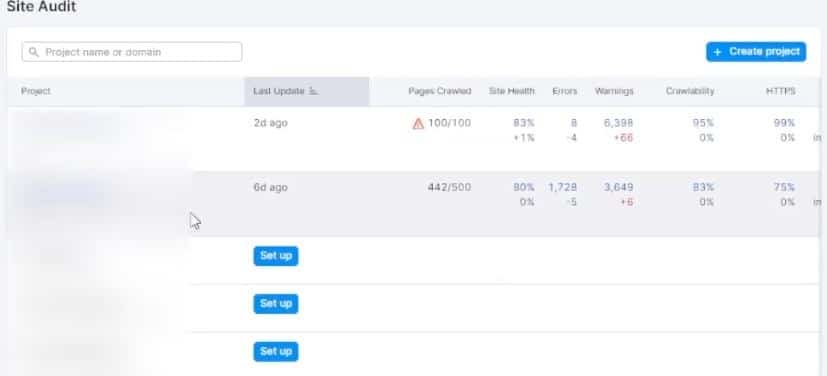The height and width of the screenshot is (376, 827).
Task: Click the HTTPS column header
Action: pyautogui.click(x=781, y=91)
